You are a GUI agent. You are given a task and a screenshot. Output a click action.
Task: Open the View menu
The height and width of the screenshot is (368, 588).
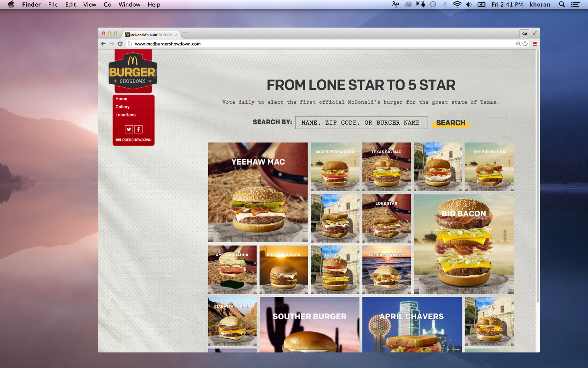point(90,4)
